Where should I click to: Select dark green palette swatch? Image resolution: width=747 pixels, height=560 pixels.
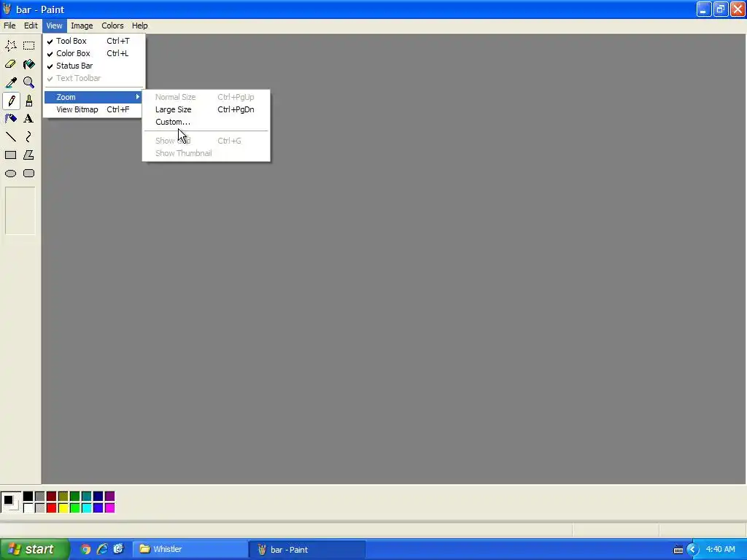tap(75, 497)
